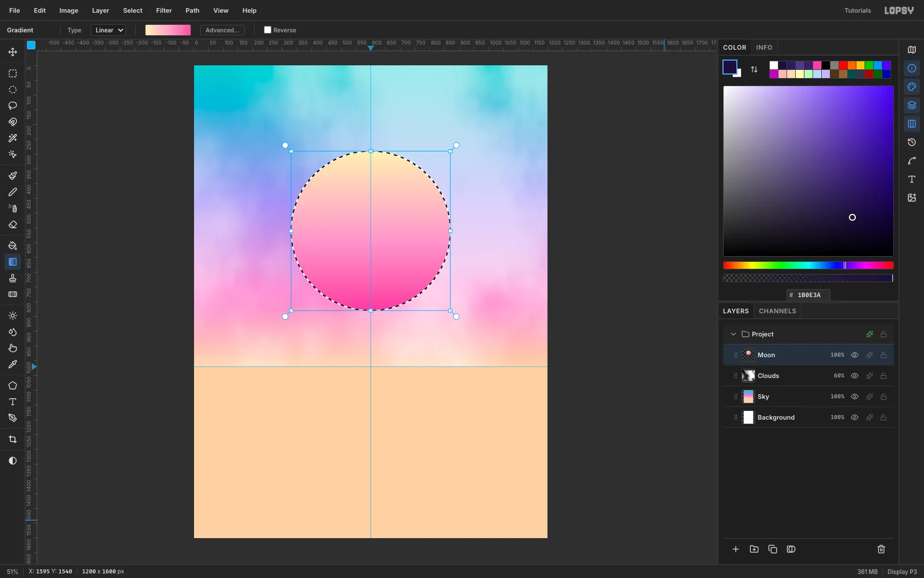
Task: Lock the Moon layer
Action: [x=884, y=355]
